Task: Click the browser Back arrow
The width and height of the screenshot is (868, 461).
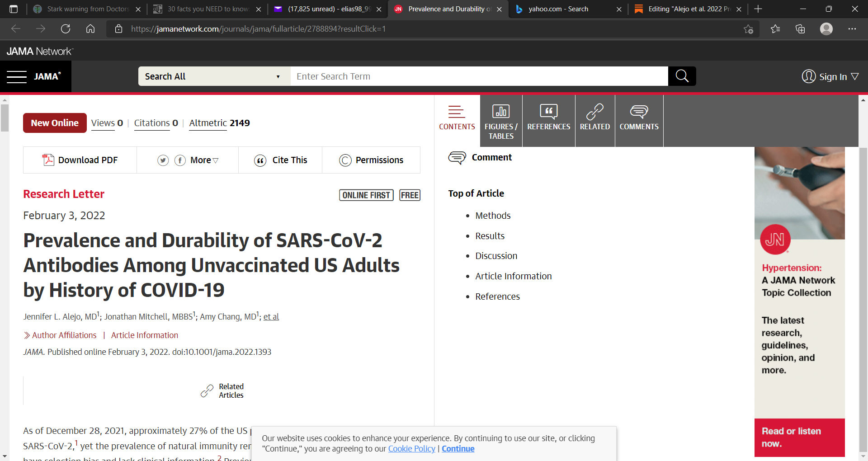Action: point(16,29)
